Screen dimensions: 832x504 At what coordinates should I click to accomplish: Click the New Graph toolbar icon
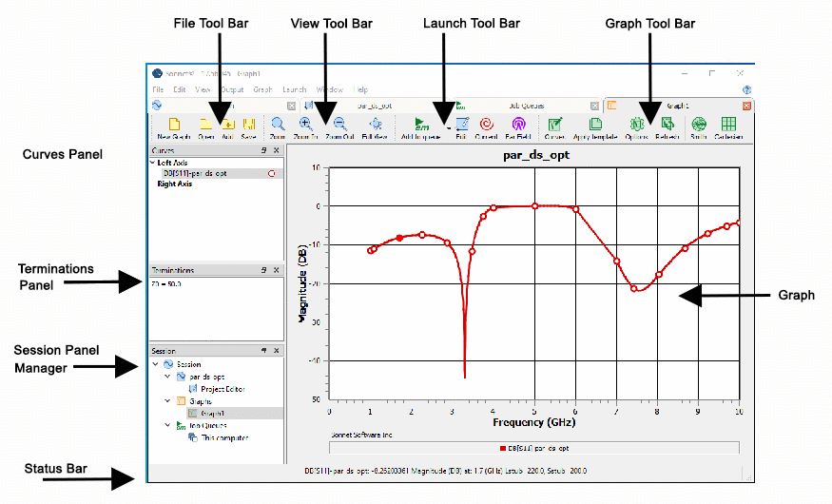pyautogui.click(x=174, y=127)
